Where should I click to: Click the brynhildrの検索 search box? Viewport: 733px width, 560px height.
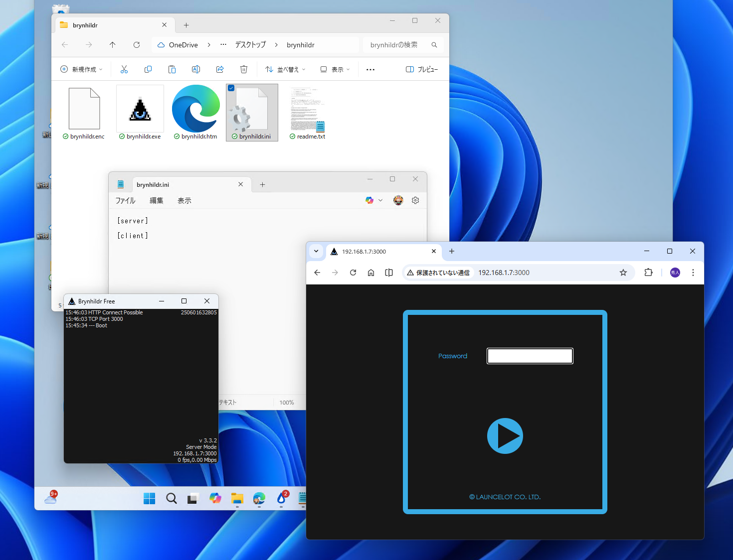pos(403,45)
